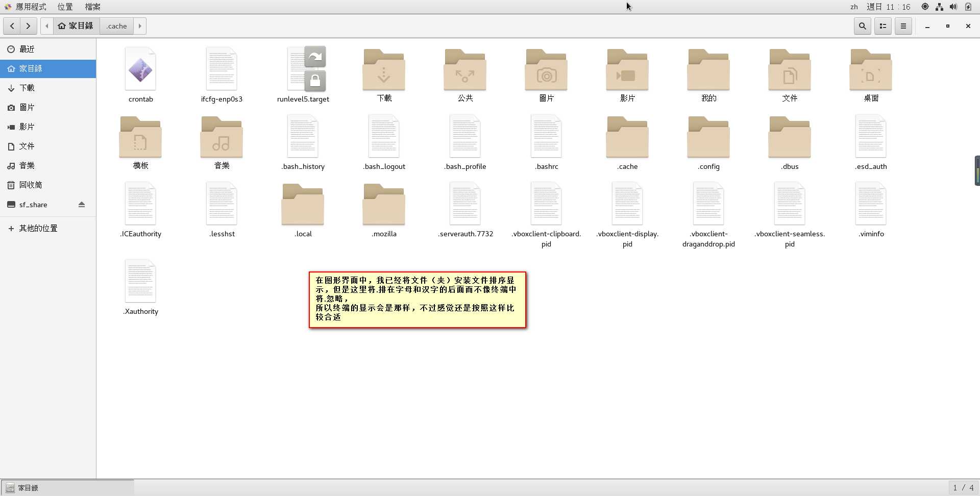Go forward with the right arrow button
Viewport: 980px width, 496px height.
coord(29,26)
